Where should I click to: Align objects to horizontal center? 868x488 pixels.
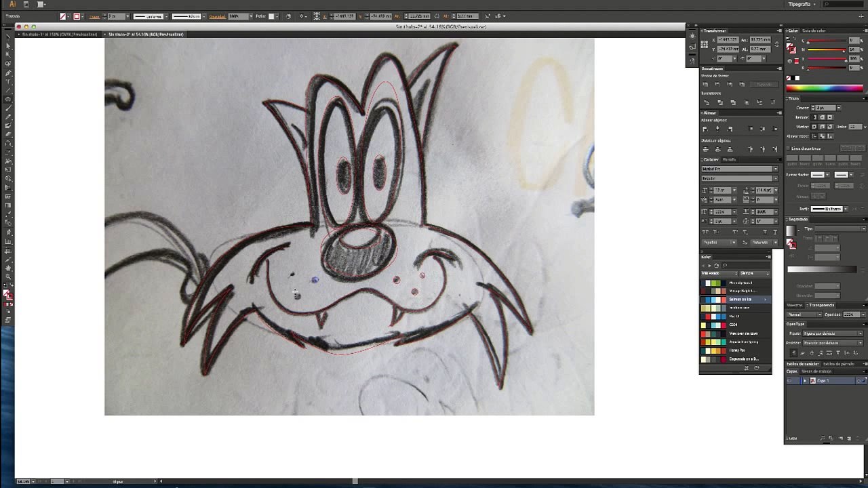tap(717, 129)
